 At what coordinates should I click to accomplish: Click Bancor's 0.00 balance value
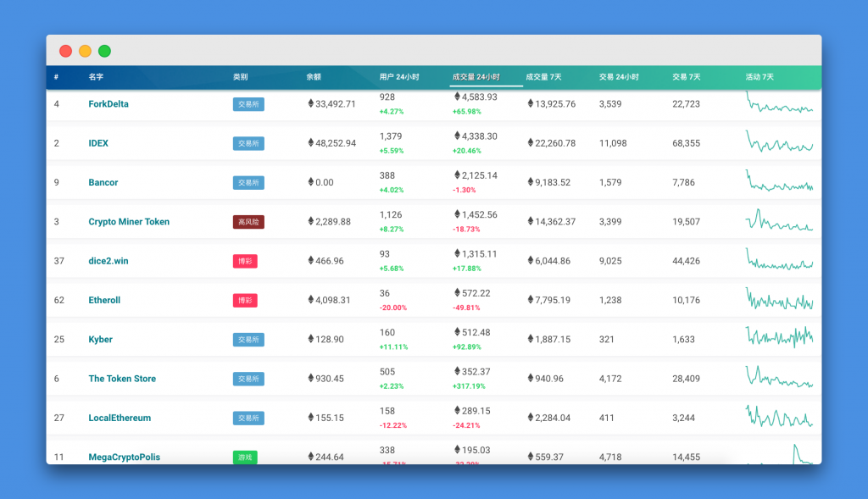(x=325, y=182)
